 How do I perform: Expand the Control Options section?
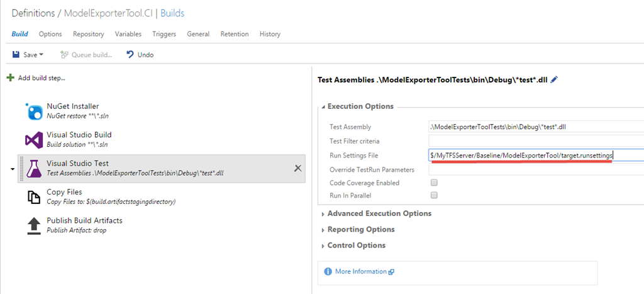point(356,246)
